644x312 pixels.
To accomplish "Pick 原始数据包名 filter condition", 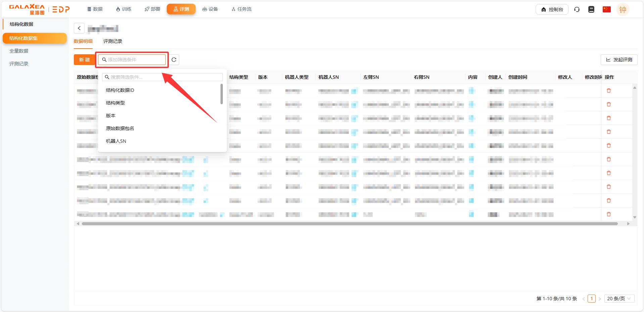I will (120, 128).
